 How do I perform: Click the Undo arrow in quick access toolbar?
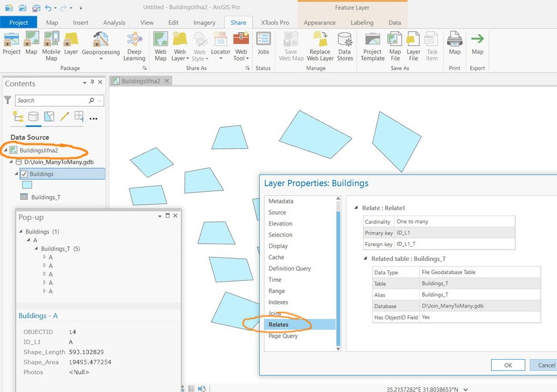tap(49, 7)
